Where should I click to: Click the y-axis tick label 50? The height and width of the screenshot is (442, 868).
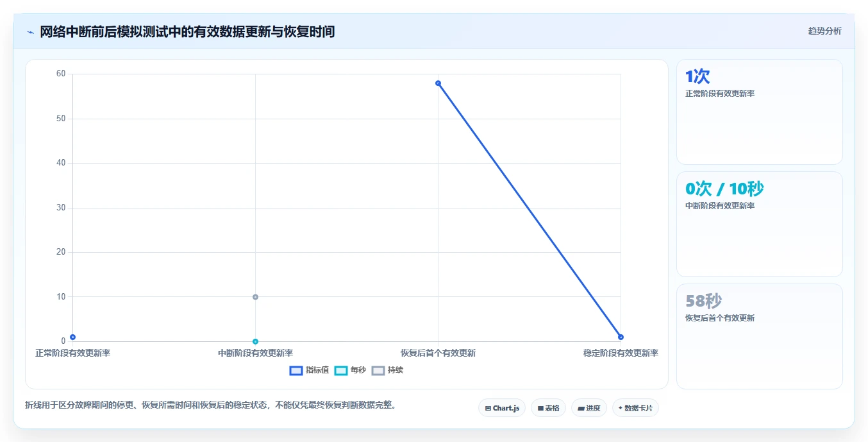click(61, 119)
